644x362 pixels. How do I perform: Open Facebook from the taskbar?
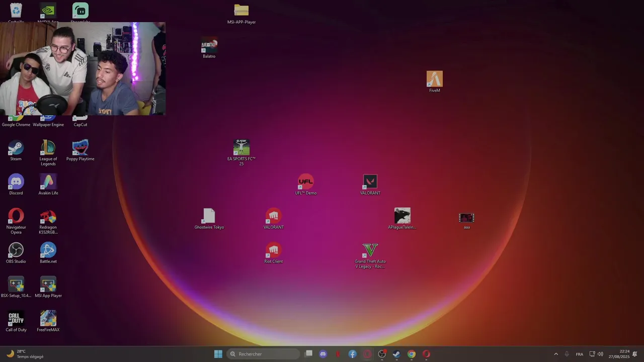coord(353,354)
